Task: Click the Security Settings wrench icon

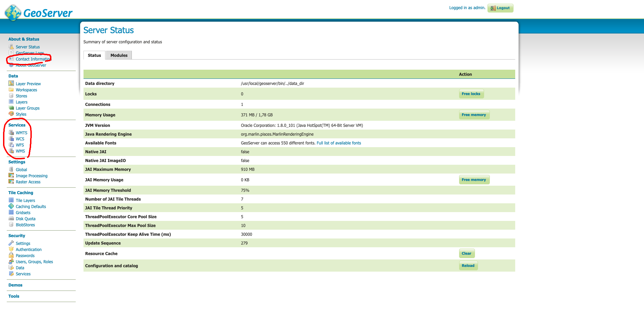Action: (x=11, y=243)
